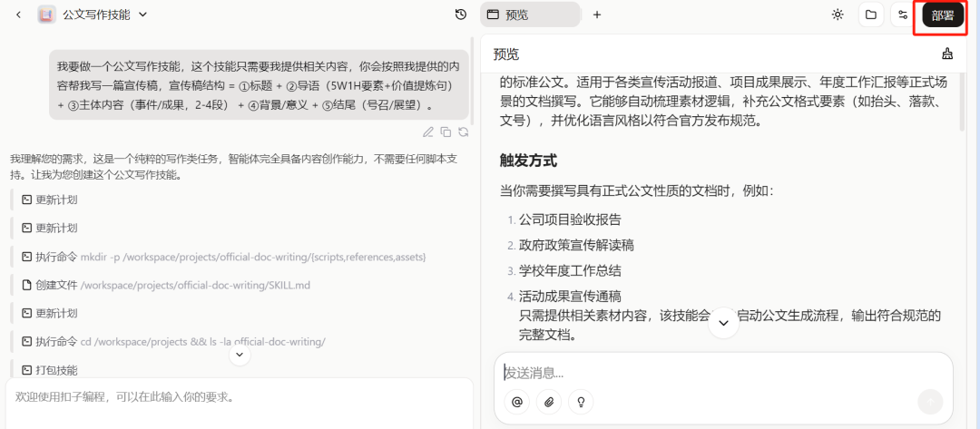This screenshot has height=429, width=980.
Task: Attach a file with paperclip icon
Action: pyautogui.click(x=549, y=402)
